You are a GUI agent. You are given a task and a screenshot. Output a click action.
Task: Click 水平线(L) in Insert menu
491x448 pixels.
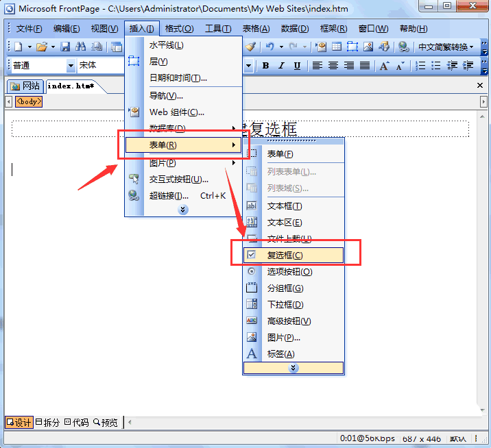click(183, 45)
